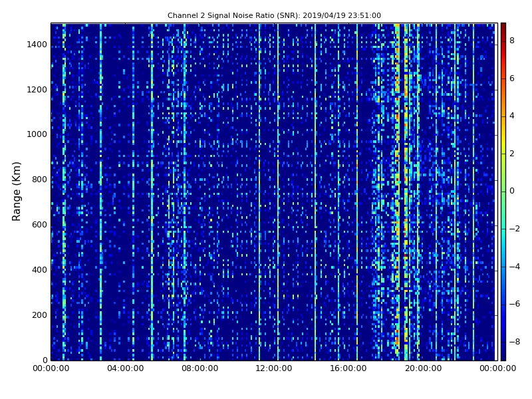Click the colorbar tick label '−6'
Viewport: 532px width, 399px height.
coord(515,304)
